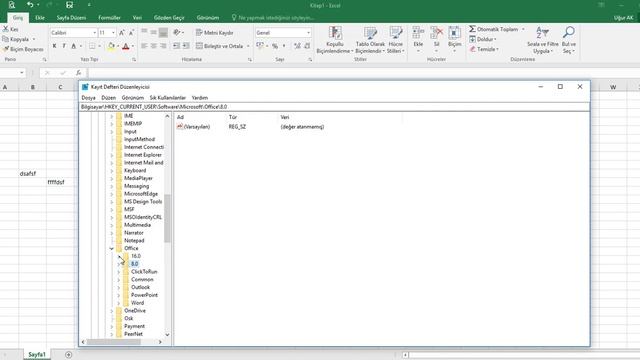This screenshot has width=640, height=360.
Task: Click Metni Kaydır wrap text button
Action: (215, 33)
